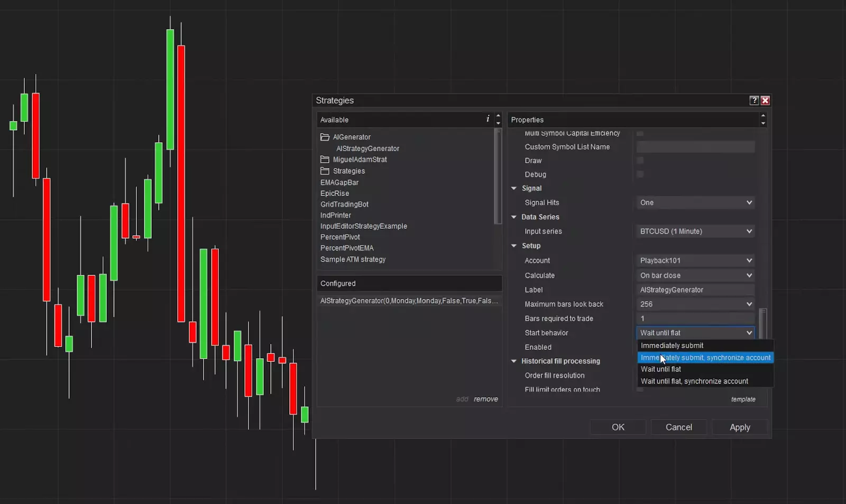This screenshot has width=846, height=504.
Task: Select InputEditorStrategyExample strategy
Action: point(364,226)
